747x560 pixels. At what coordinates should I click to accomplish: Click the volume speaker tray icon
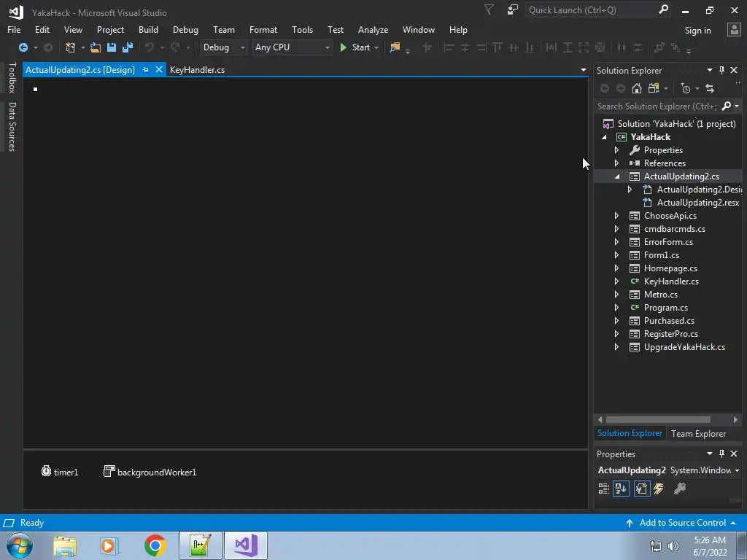(x=673, y=546)
